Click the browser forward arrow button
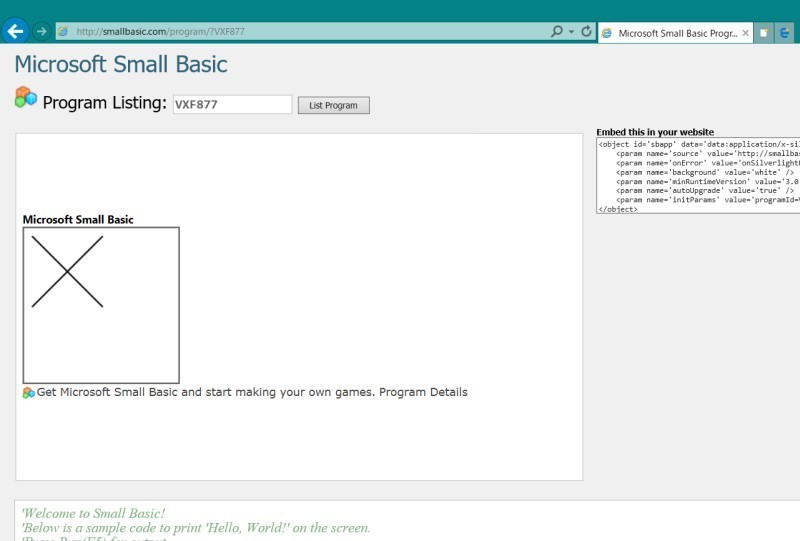The height and width of the screenshot is (541, 800). 41,32
